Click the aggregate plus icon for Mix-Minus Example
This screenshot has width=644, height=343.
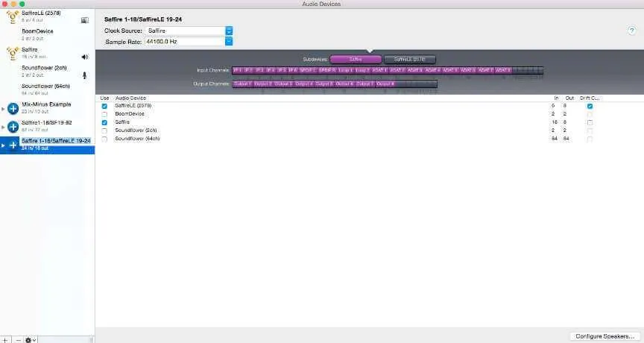[x=13, y=108]
